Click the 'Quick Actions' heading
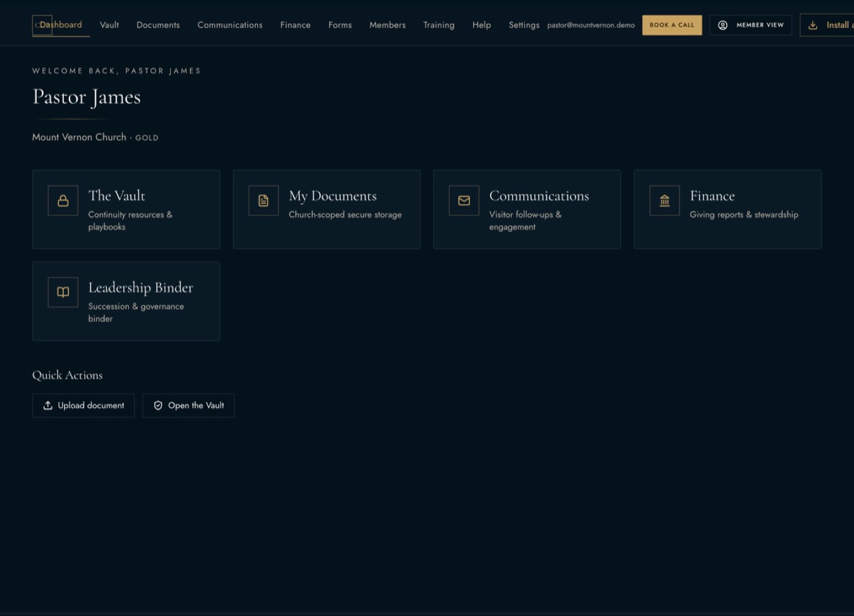The height and width of the screenshot is (616, 854). [x=67, y=375]
